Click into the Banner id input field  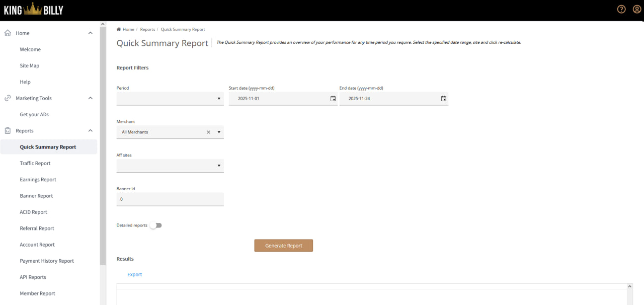170,199
